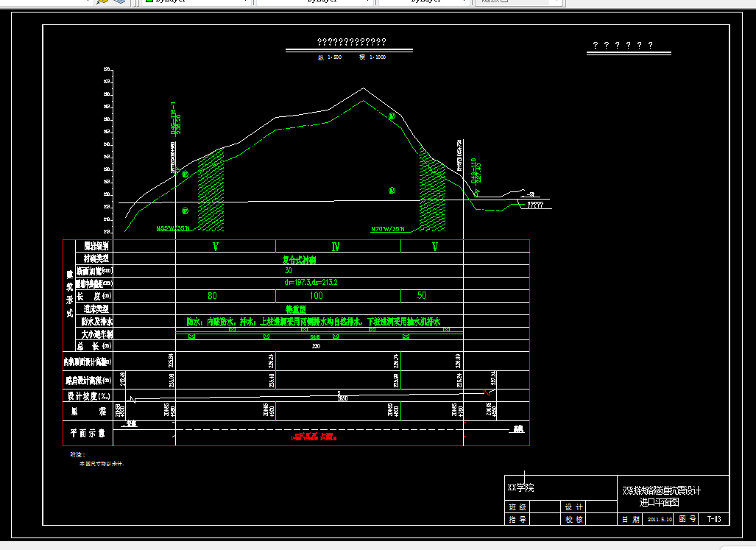Select the 双线铁路隧道抗震设计 project title
756x550 pixels.
pos(662,490)
